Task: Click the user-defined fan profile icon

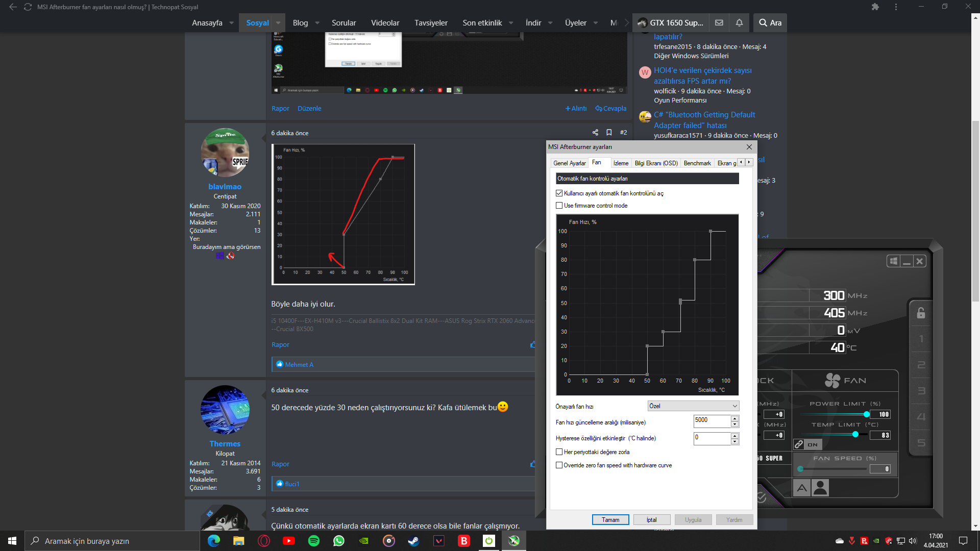Action: click(x=820, y=488)
